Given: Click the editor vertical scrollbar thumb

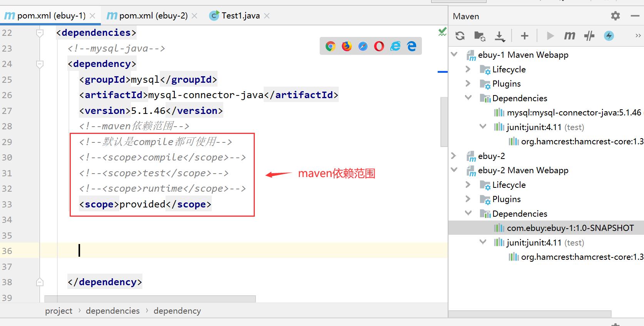Looking at the screenshot, I should tap(444, 122).
